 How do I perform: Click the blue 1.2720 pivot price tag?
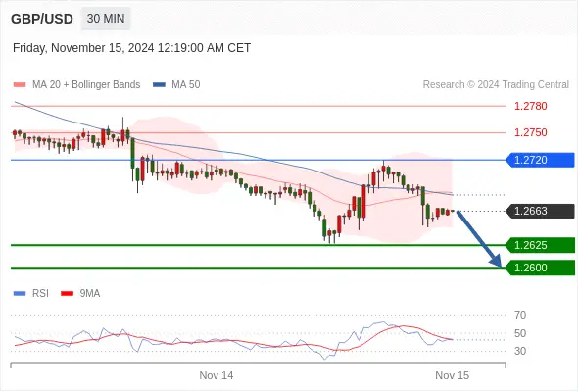541,160
